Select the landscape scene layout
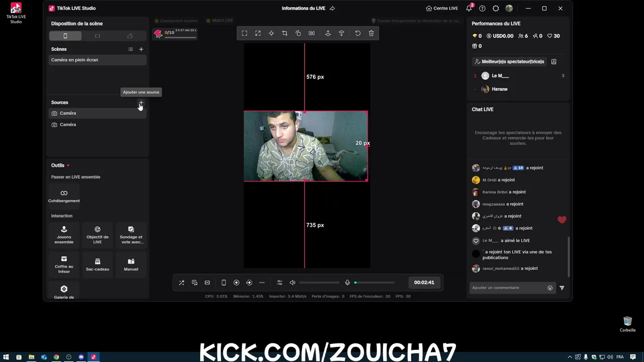644x362 pixels. (98, 36)
